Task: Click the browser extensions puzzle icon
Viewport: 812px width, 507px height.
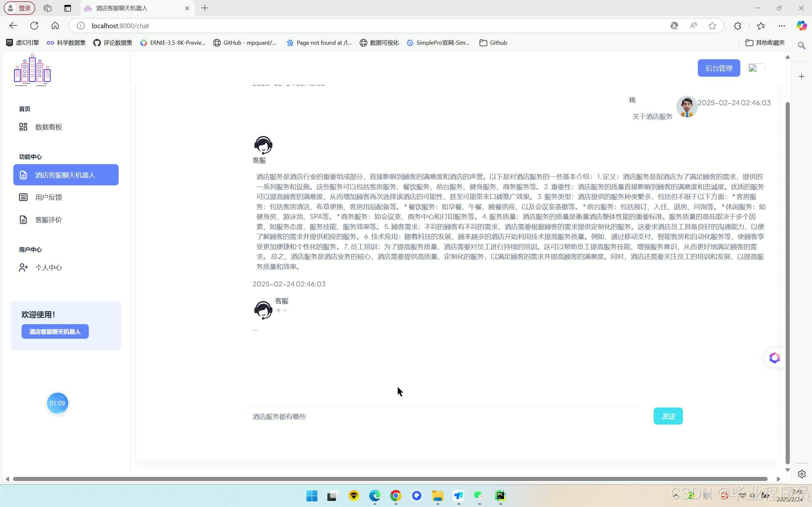Action: click(737, 25)
